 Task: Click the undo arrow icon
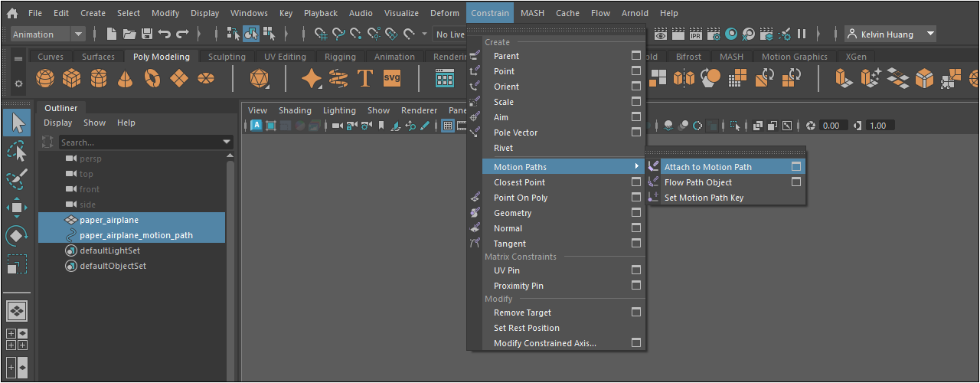(x=164, y=34)
